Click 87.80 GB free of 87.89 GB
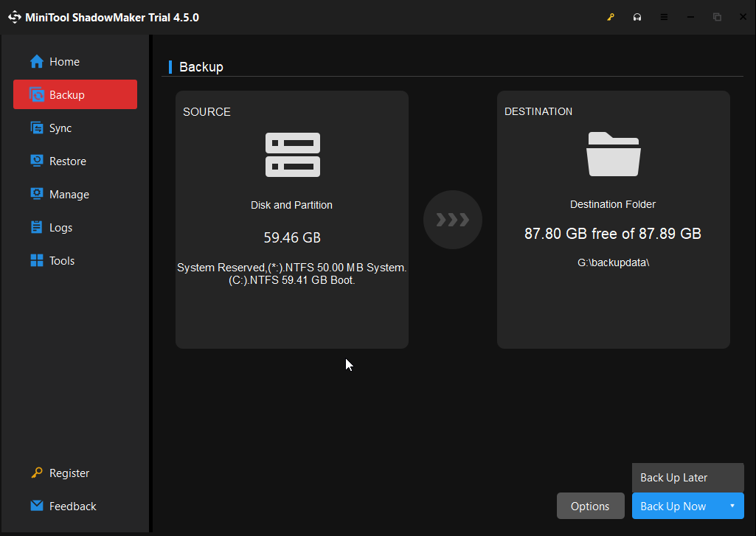This screenshot has height=536, width=756. (613, 234)
